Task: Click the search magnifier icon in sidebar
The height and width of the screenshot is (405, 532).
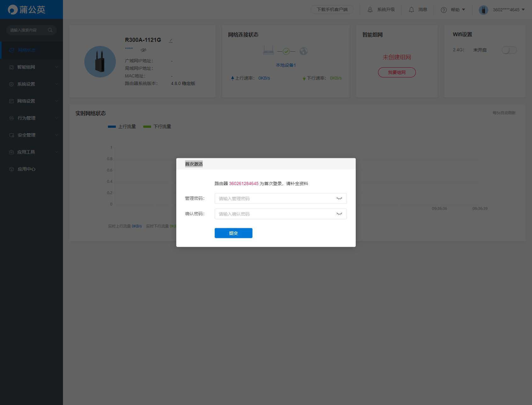Action: tap(50, 30)
